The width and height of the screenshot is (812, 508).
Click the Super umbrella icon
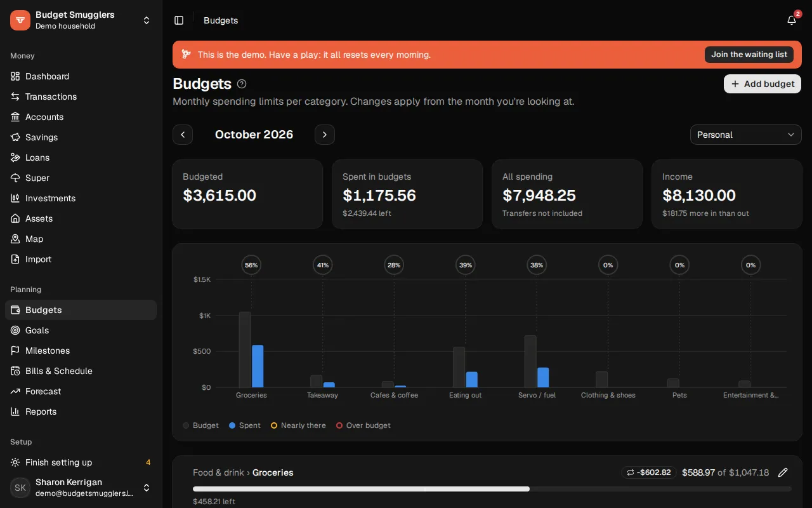pyautogui.click(x=15, y=178)
